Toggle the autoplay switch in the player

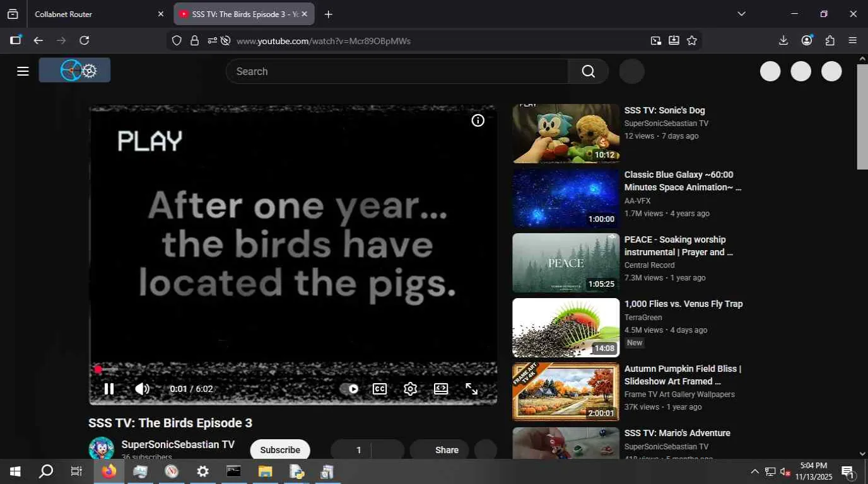349,389
